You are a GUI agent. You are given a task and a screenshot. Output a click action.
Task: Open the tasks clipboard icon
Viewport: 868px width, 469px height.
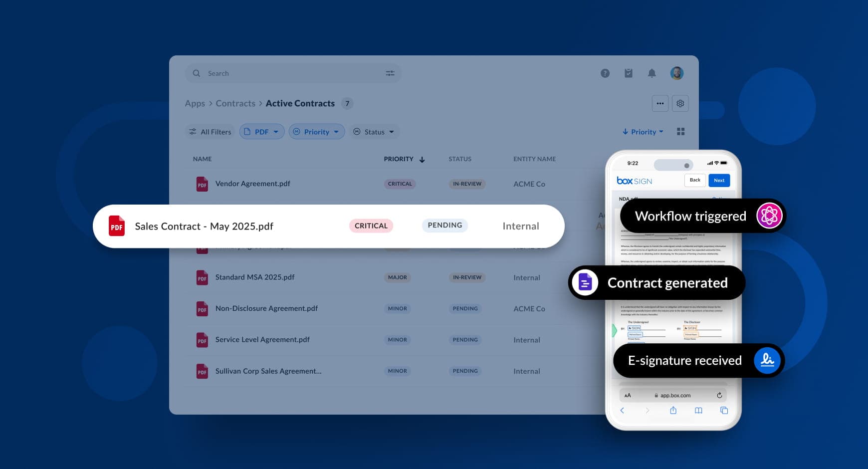pyautogui.click(x=629, y=73)
